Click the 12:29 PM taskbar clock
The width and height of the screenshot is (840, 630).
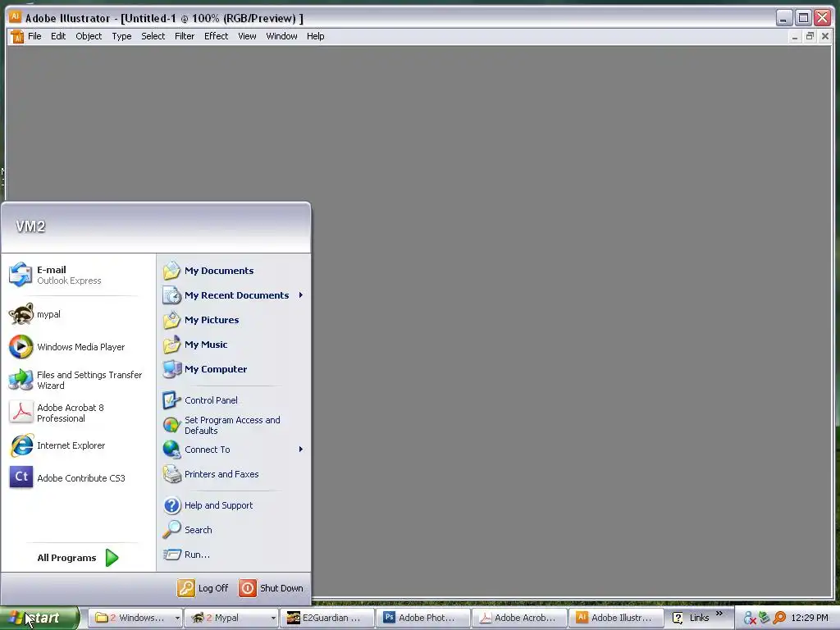point(810,618)
